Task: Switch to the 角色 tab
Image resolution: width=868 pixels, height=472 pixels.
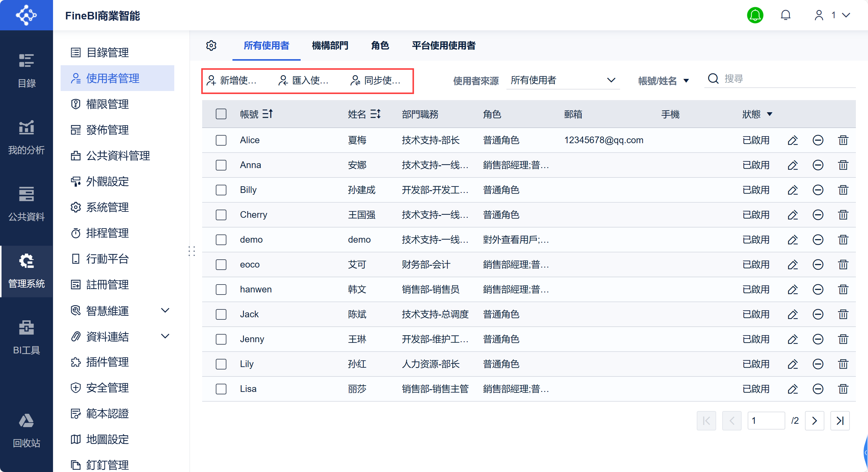Action: [x=380, y=46]
